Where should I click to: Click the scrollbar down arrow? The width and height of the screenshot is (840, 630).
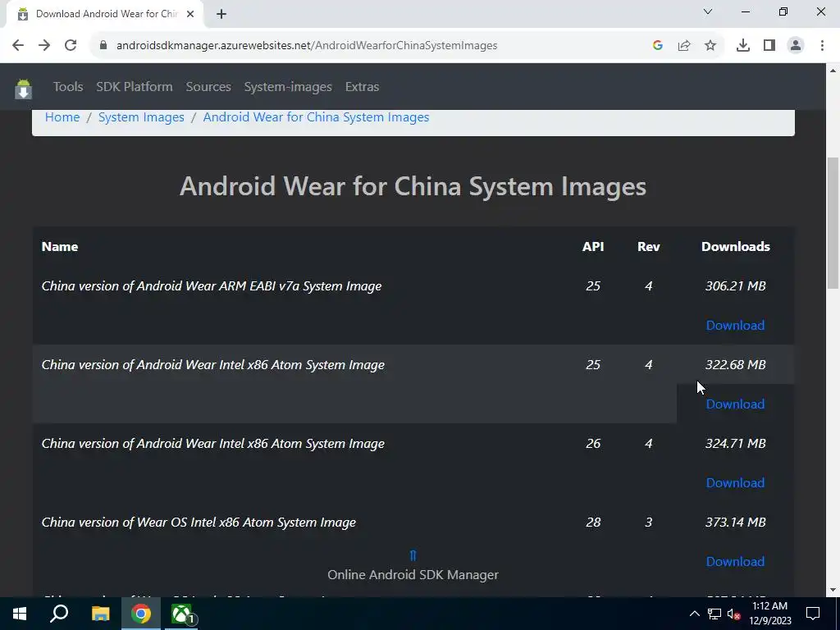[833, 590]
